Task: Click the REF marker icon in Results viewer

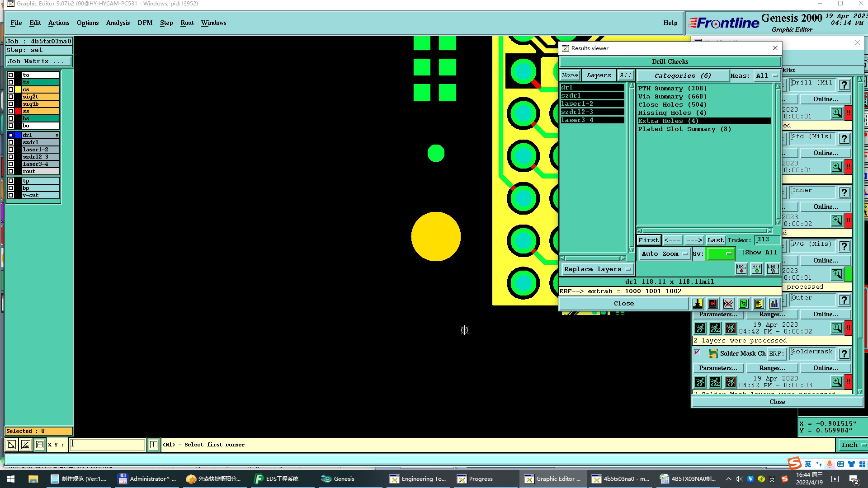Action: click(x=757, y=269)
